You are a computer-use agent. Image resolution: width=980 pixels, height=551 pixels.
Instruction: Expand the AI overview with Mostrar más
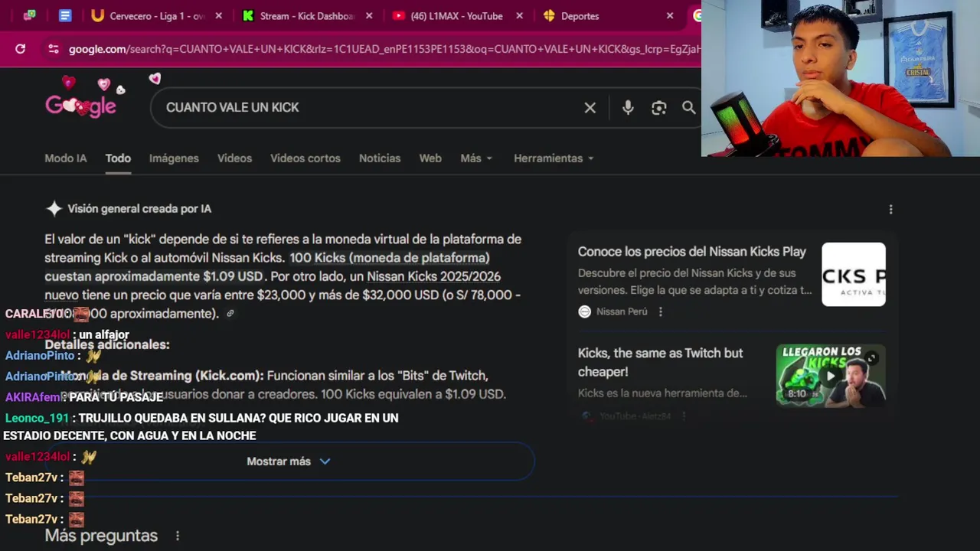click(289, 461)
